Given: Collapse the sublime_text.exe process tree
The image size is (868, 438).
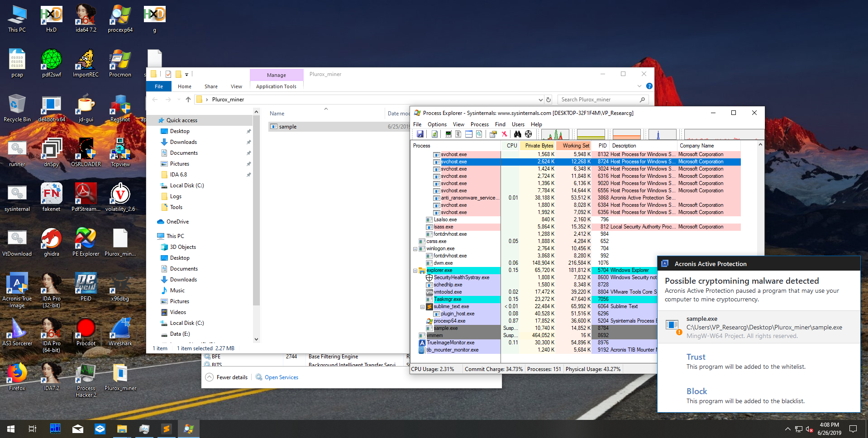Looking at the screenshot, I should 422,307.
